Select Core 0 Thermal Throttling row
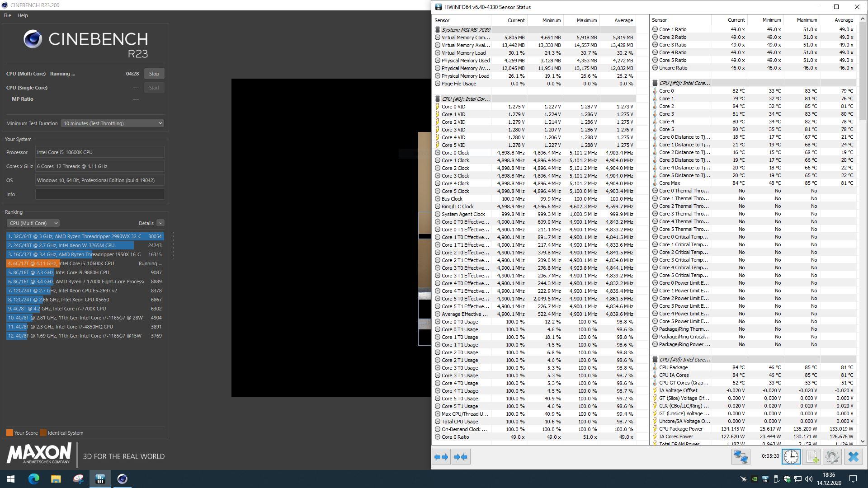This screenshot has height=488, width=868. 753,191
